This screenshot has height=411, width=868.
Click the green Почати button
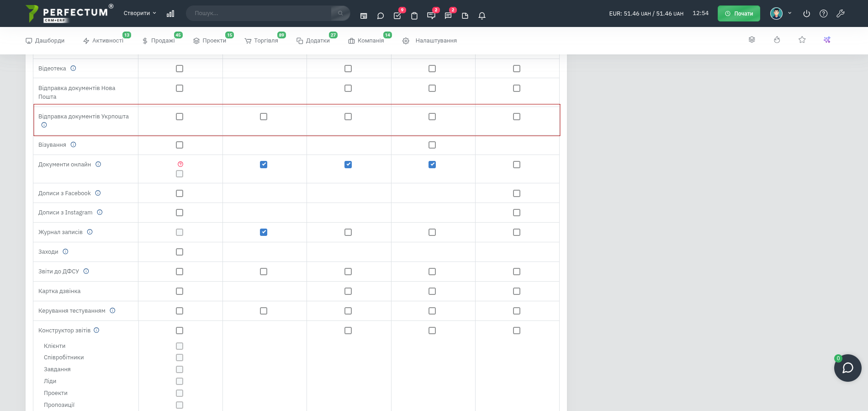pos(739,13)
